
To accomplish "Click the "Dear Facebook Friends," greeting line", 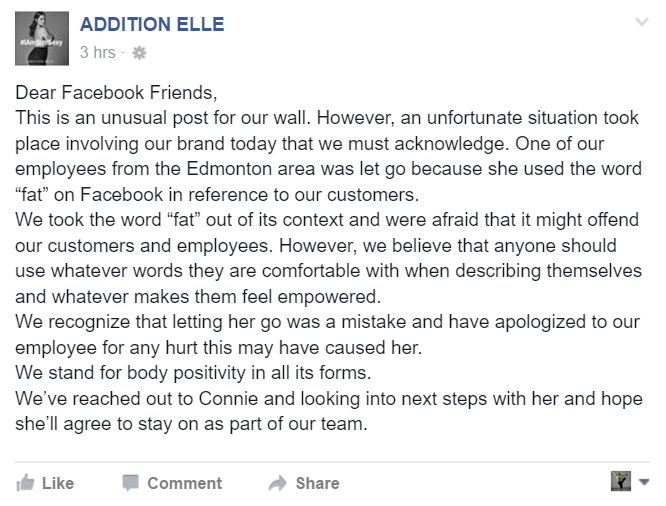I will 116,93.
